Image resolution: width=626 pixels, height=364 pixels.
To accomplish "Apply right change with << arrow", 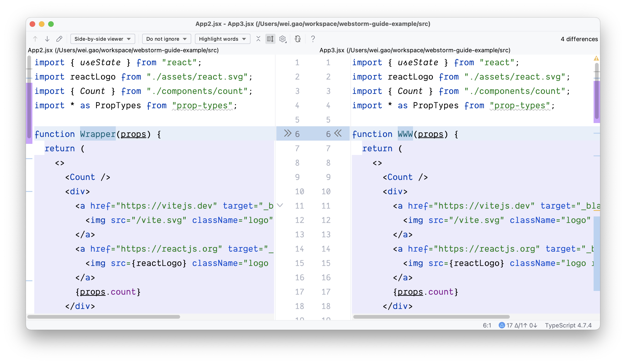I will [338, 133].
